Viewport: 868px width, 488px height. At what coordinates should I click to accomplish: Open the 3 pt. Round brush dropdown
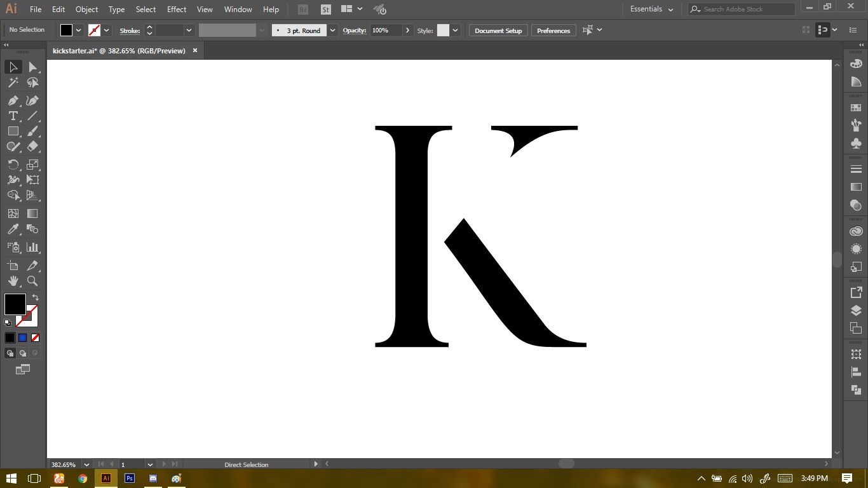coord(333,30)
